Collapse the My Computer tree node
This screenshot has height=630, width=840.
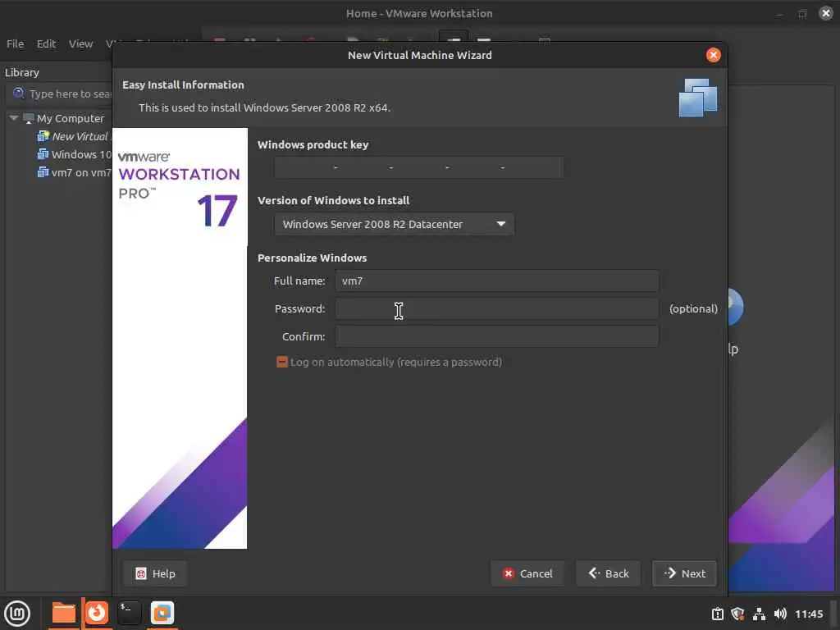(13, 118)
